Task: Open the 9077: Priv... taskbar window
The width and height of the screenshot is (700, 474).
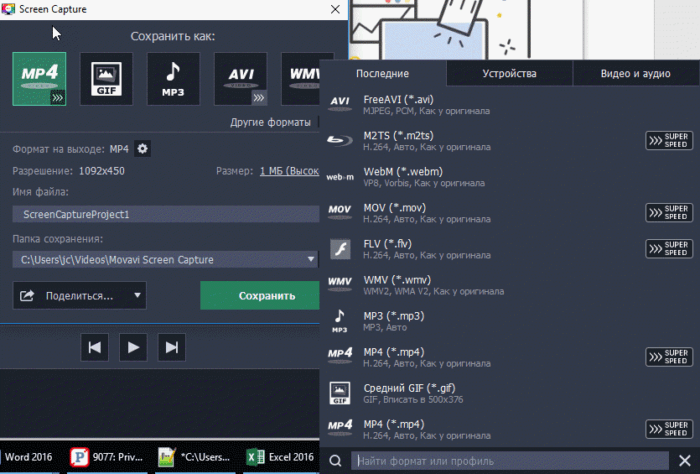Action: point(107,457)
